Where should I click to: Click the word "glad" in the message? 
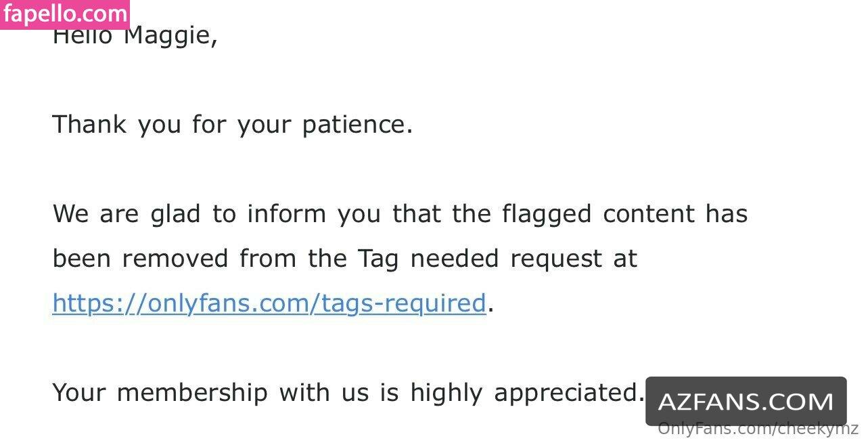(x=175, y=215)
